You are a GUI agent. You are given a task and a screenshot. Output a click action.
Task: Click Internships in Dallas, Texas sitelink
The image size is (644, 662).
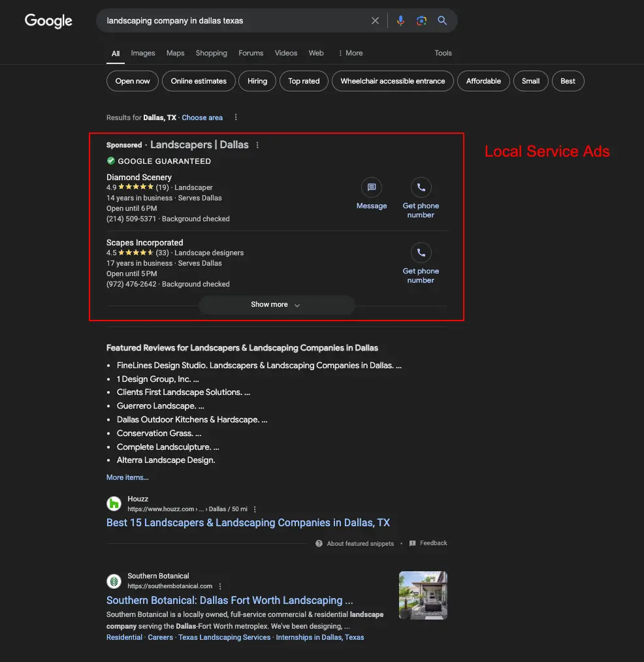[x=319, y=637]
